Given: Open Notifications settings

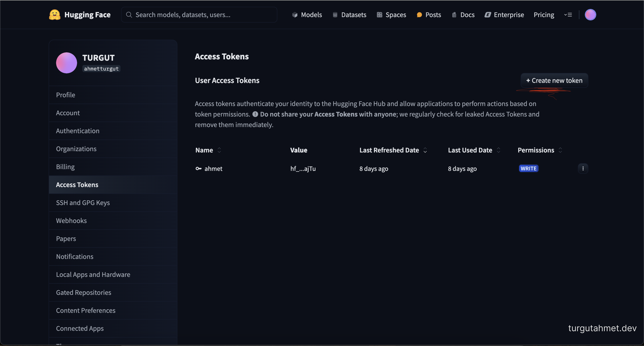Looking at the screenshot, I should [x=113, y=257].
